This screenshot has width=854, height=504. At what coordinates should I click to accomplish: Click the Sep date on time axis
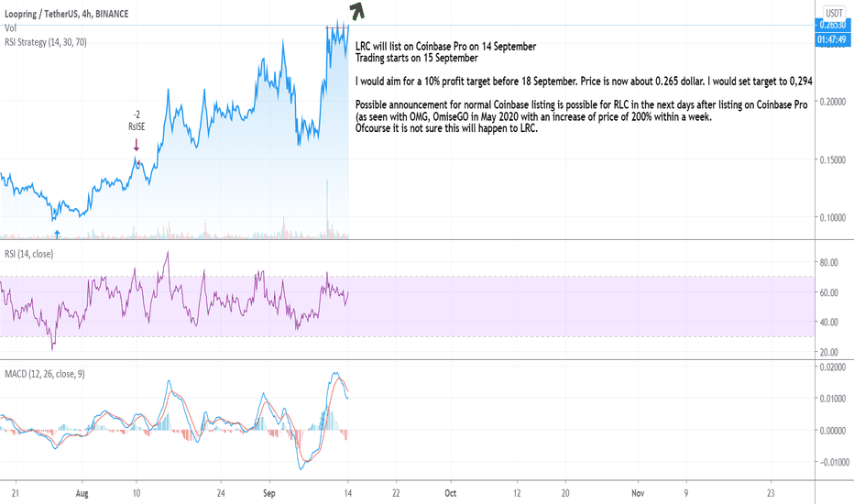(x=269, y=493)
